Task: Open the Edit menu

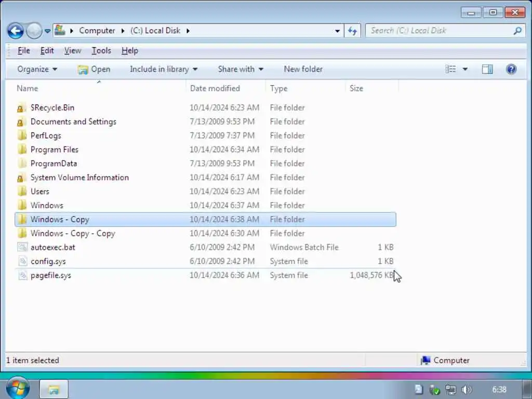Action: pos(47,50)
